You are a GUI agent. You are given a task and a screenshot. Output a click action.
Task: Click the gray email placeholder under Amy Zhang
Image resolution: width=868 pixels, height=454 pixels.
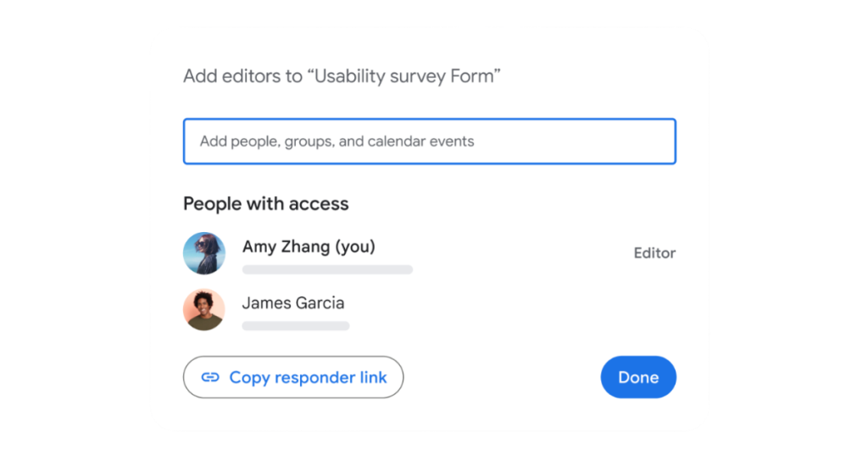pyautogui.click(x=327, y=269)
